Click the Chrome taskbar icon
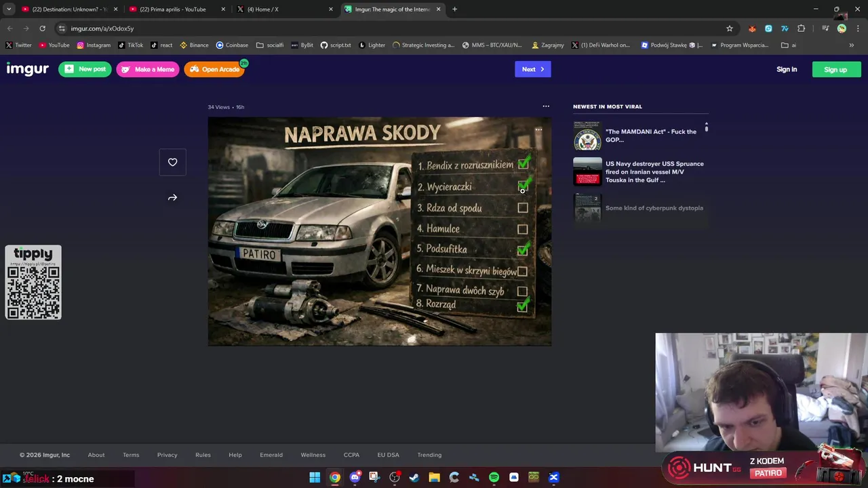Image resolution: width=868 pixels, height=488 pixels. coord(335,477)
